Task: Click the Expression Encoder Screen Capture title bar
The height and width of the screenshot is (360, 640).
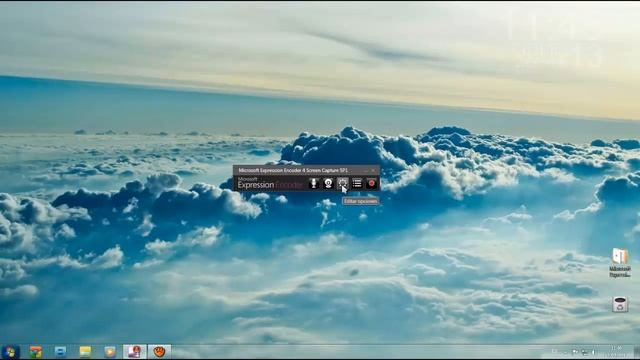Action: click(306, 170)
